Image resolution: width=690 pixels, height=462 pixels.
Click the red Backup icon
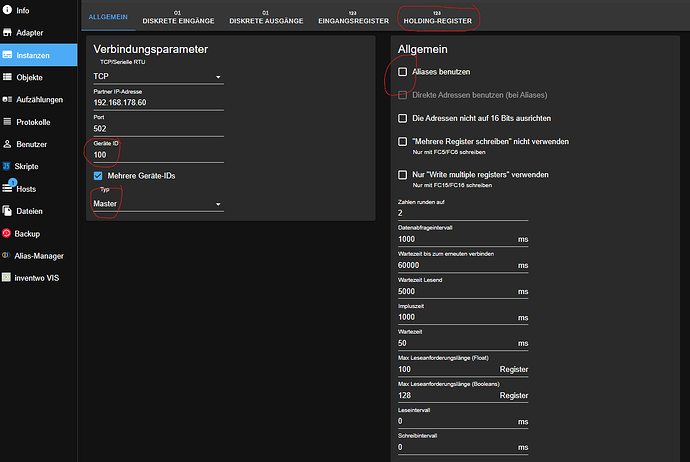[6, 233]
